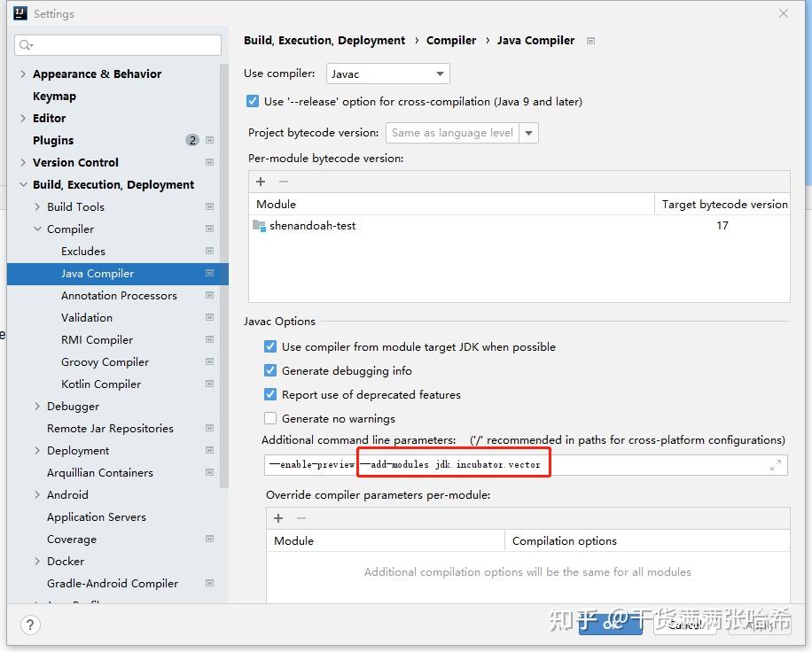The image size is (812, 652).
Task: Enable the Generate no warnings checkbox
Action: pos(270,419)
